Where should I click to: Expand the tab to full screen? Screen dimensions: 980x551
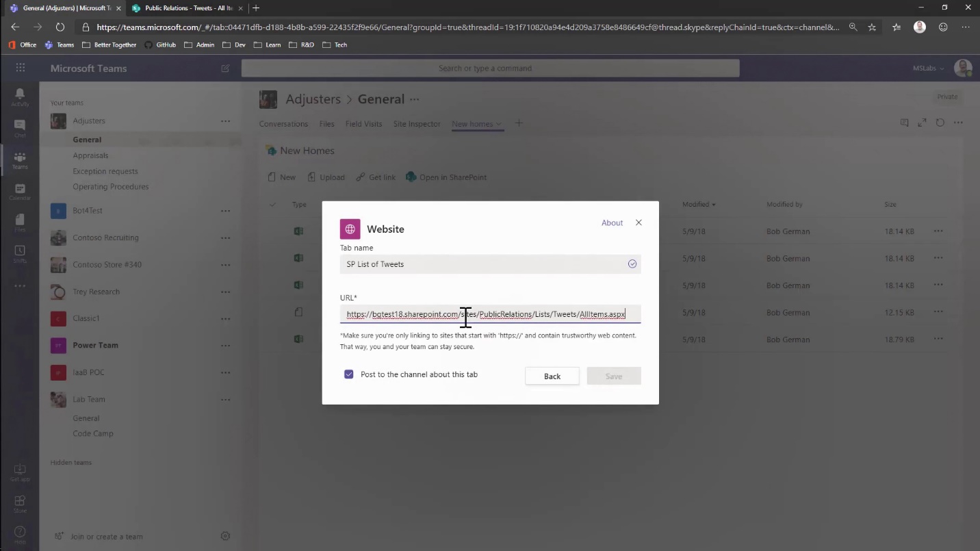pyautogui.click(x=922, y=123)
